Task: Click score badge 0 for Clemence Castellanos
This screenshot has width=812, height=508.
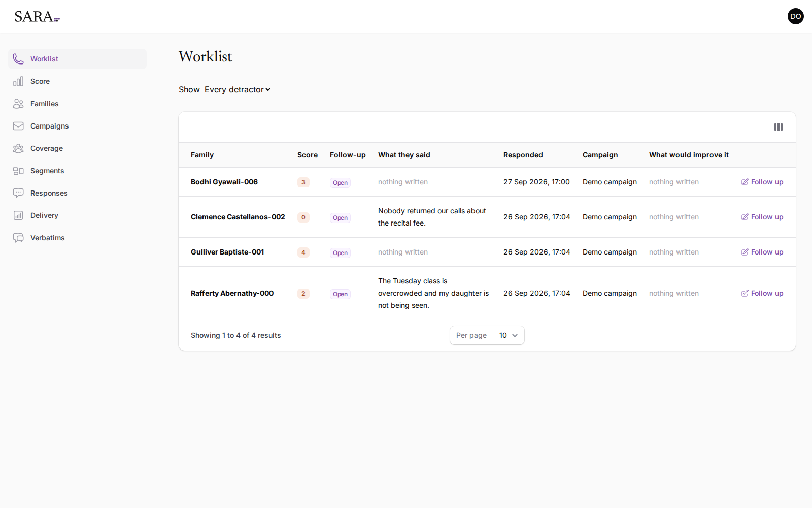Action: click(x=303, y=217)
